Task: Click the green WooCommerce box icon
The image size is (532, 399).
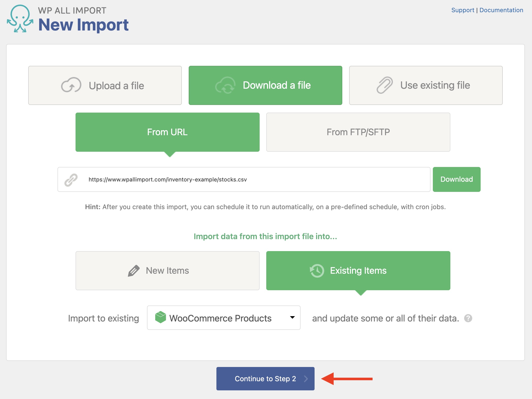Action: pos(160,317)
